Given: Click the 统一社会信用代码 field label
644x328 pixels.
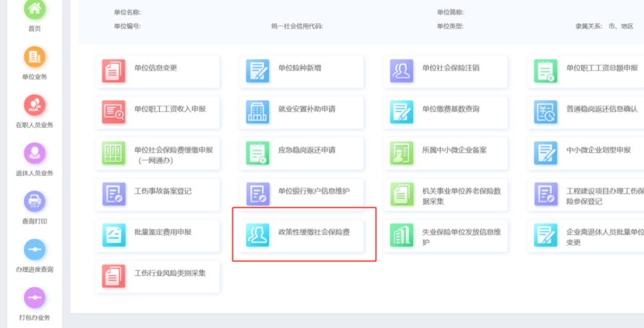Looking at the screenshot, I should [x=298, y=26].
